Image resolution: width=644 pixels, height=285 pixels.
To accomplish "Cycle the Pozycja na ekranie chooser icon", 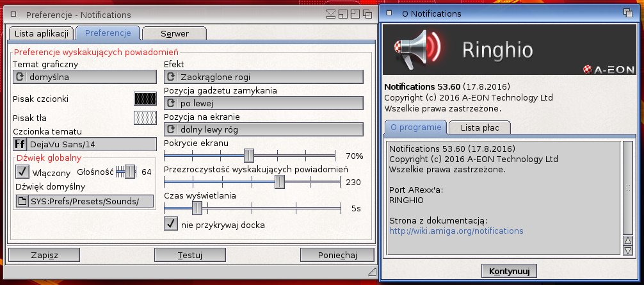I will point(171,129).
